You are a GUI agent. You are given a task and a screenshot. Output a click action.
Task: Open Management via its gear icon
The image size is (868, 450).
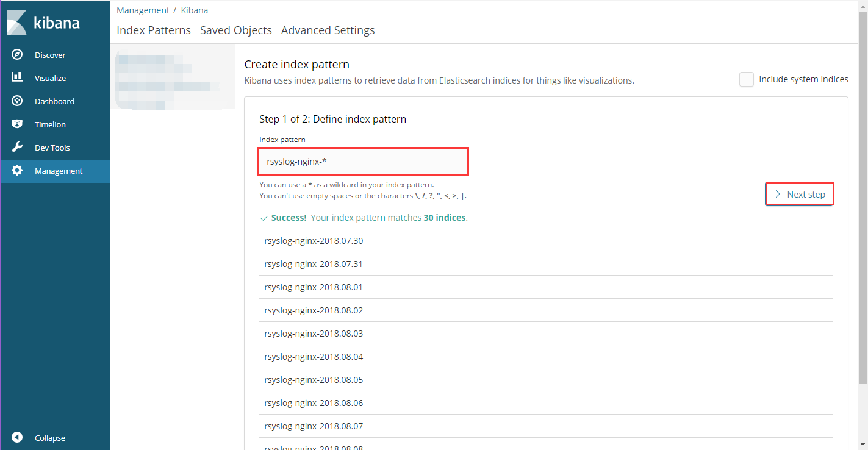tap(17, 171)
